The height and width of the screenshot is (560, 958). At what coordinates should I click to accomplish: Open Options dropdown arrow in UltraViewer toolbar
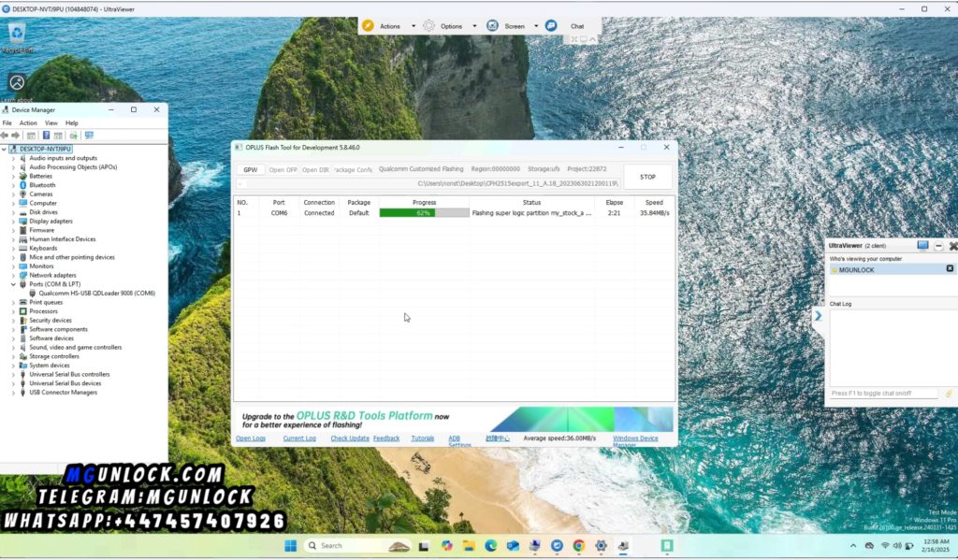[474, 26]
